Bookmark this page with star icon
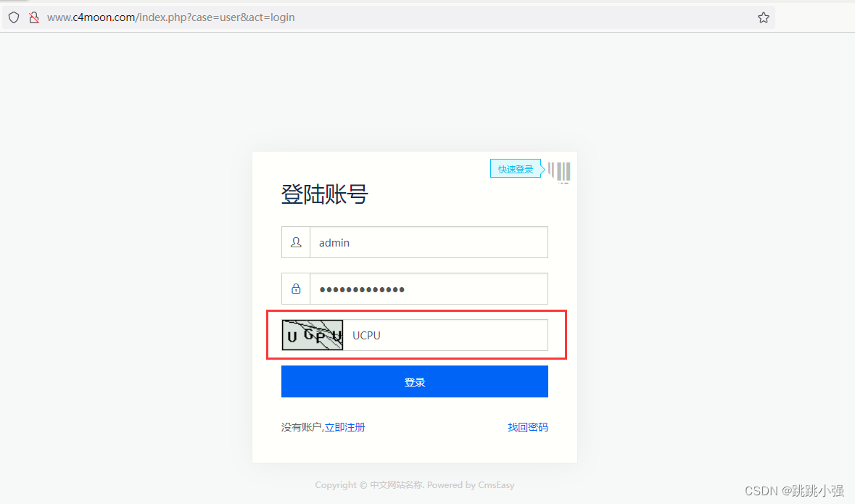The width and height of the screenshot is (855, 504). point(764,17)
